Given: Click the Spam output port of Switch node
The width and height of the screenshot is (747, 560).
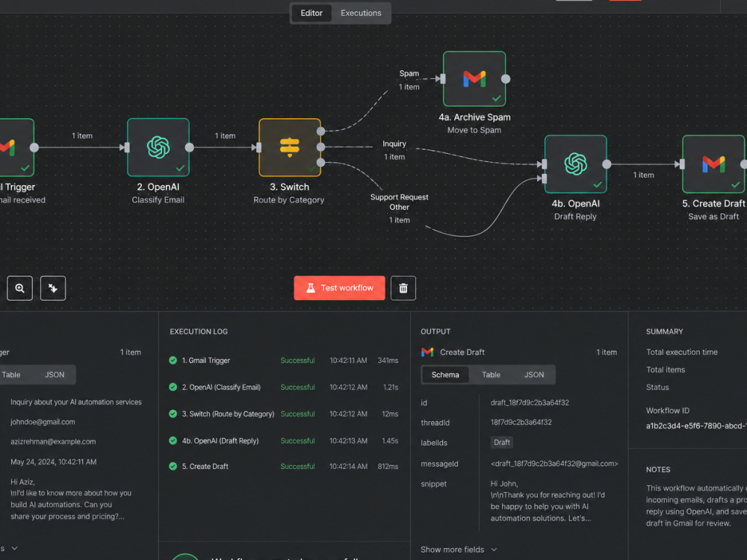Looking at the screenshot, I should (x=321, y=131).
